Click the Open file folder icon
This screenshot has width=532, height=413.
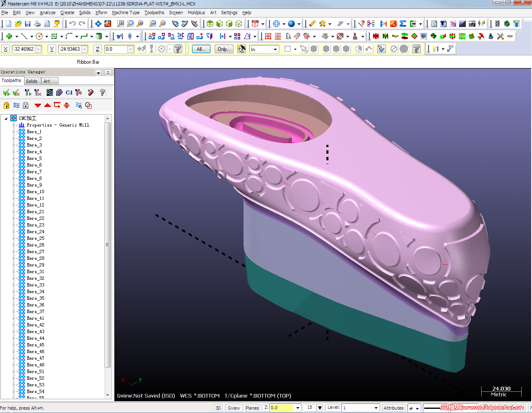tap(18, 24)
